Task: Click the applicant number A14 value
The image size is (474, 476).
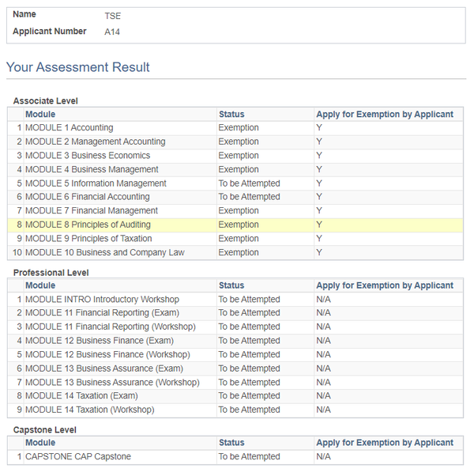Action: coord(112,32)
